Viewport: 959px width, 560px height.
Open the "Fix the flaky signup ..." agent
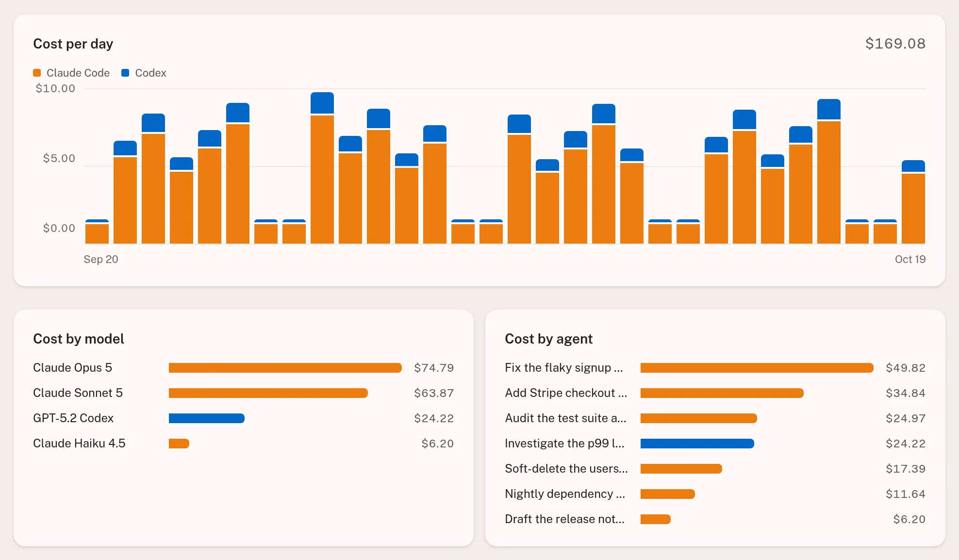[x=564, y=368]
